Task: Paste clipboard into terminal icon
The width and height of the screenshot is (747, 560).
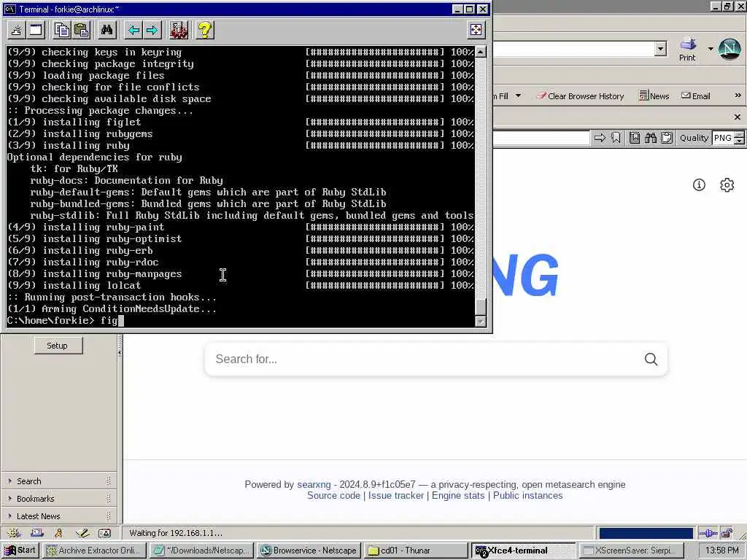Action: click(x=82, y=31)
